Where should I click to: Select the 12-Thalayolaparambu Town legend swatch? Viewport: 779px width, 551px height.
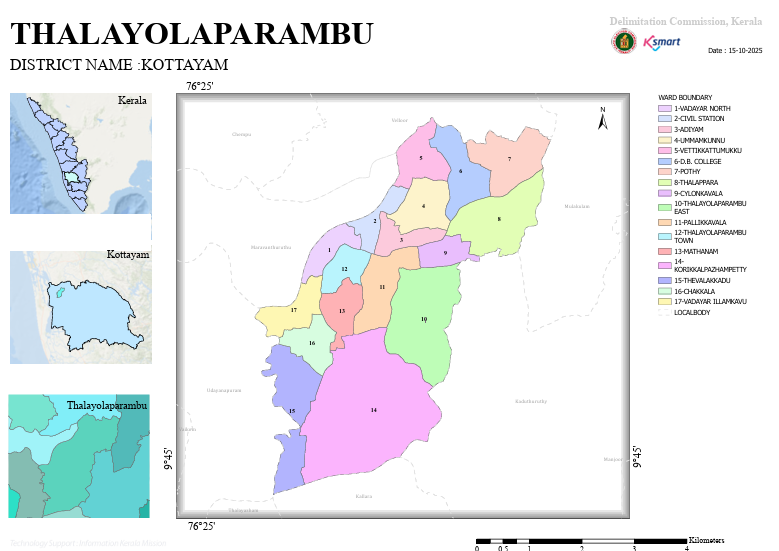point(665,236)
